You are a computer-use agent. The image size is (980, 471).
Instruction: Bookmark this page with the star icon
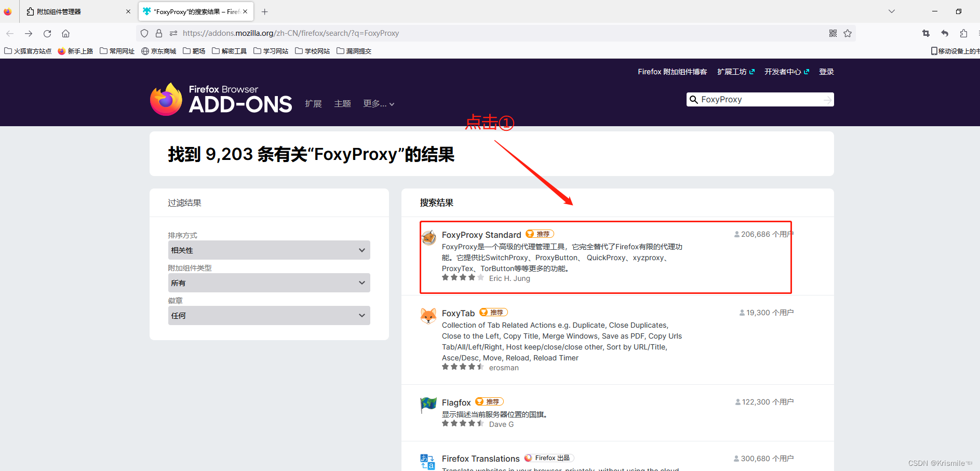848,33
